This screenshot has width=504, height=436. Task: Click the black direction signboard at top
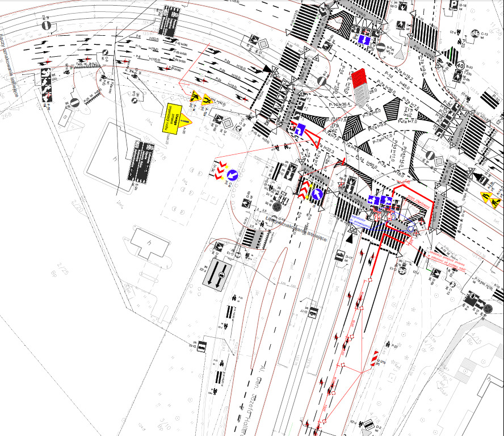tap(170, 22)
